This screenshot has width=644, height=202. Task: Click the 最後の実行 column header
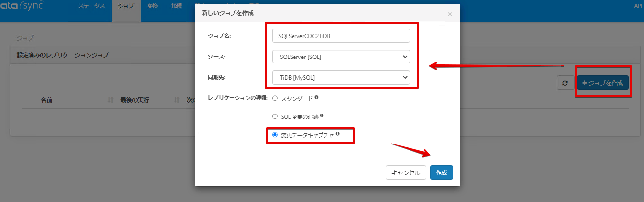[135, 100]
